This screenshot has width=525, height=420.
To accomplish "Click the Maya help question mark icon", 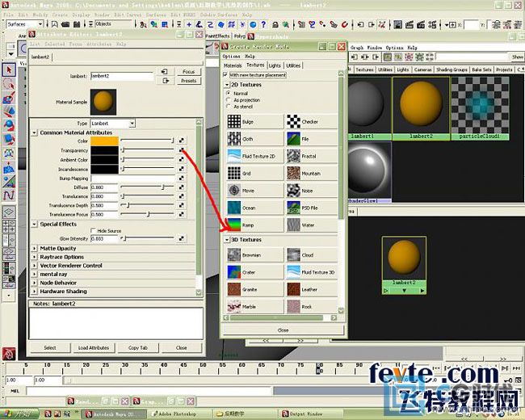I will (x=263, y=24).
